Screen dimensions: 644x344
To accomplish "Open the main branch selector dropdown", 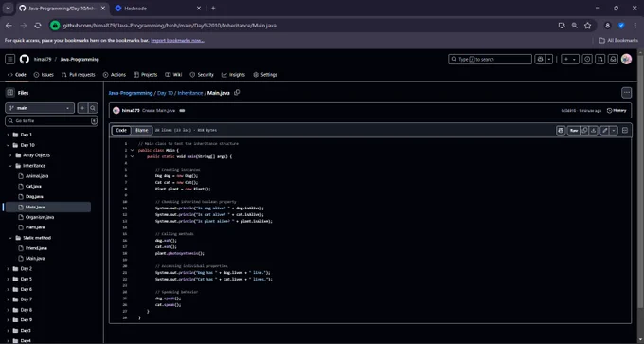I will coord(40,108).
